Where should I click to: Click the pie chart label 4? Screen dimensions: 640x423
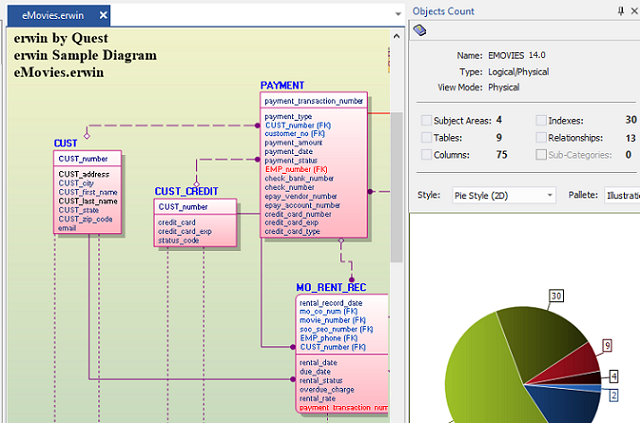pyautogui.click(x=613, y=376)
